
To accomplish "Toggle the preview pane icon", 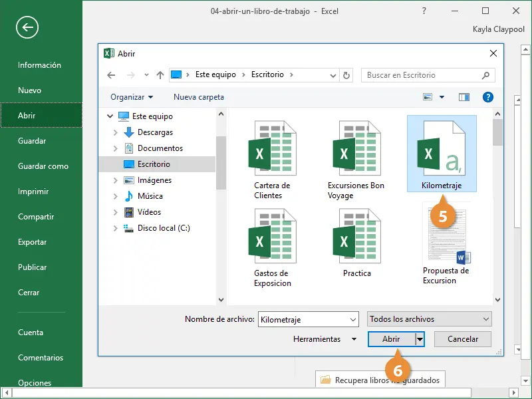I will [464, 97].
